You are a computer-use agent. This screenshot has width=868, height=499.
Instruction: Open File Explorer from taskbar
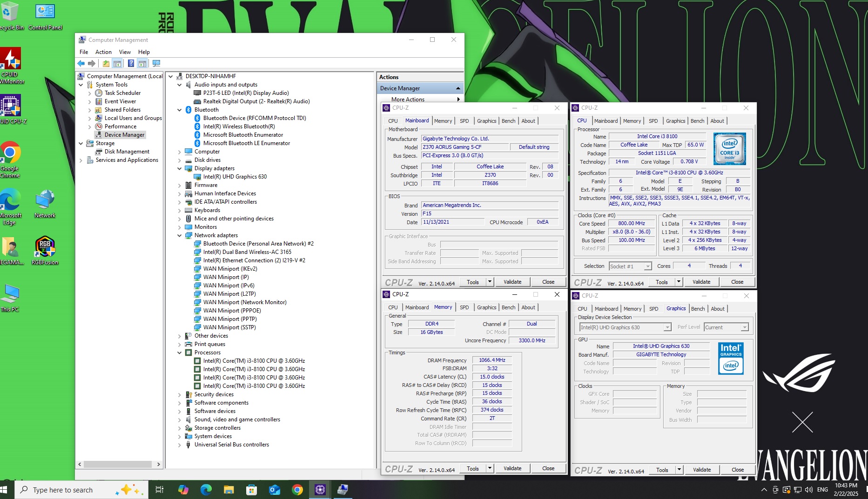pos(229,490)
